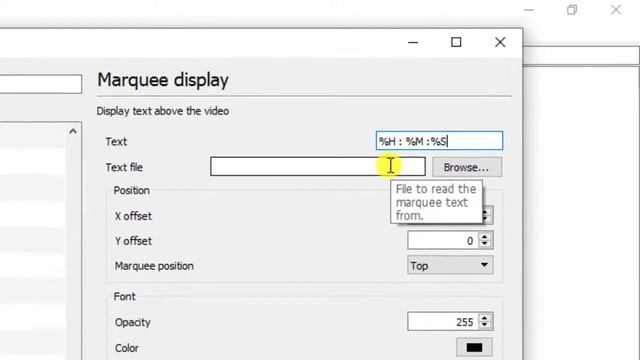Click the Browse... button
The width and height of the screenshot is (640, 360).
(467, 167)
